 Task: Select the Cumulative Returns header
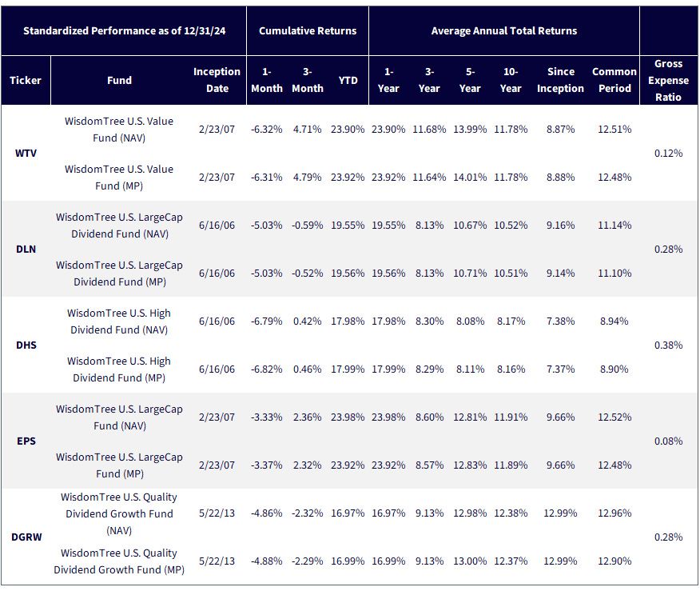[308, 31]
